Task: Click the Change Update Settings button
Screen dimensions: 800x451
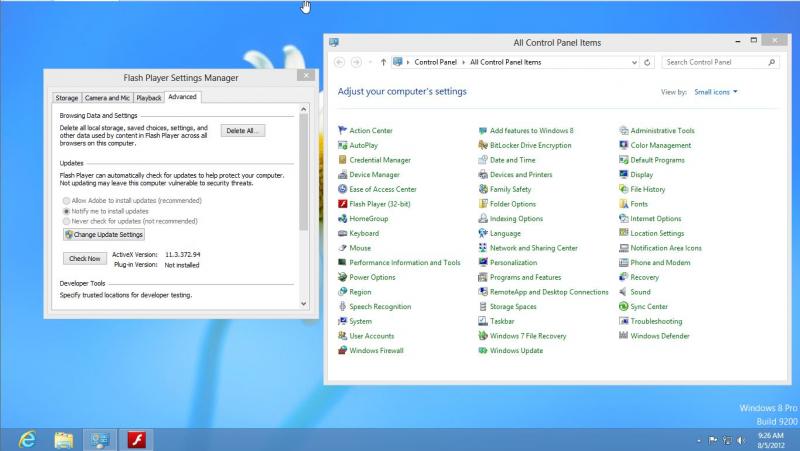Action: point(104,235)
